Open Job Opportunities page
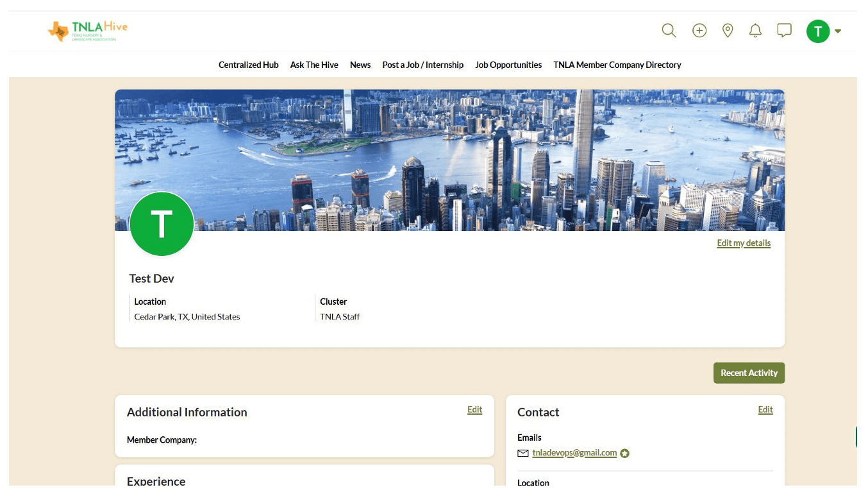The image size is (868, 494). click(x=508, y=65)
